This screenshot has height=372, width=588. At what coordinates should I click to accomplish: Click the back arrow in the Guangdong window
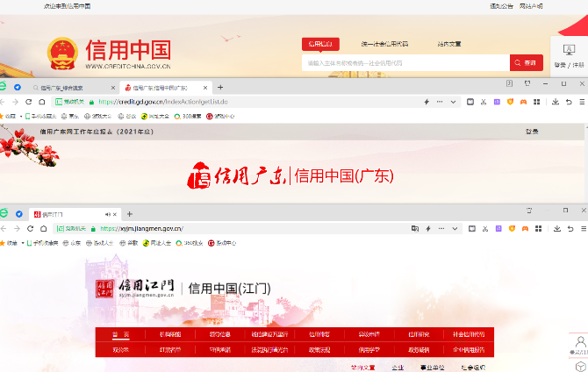click(x=3, y=102)
